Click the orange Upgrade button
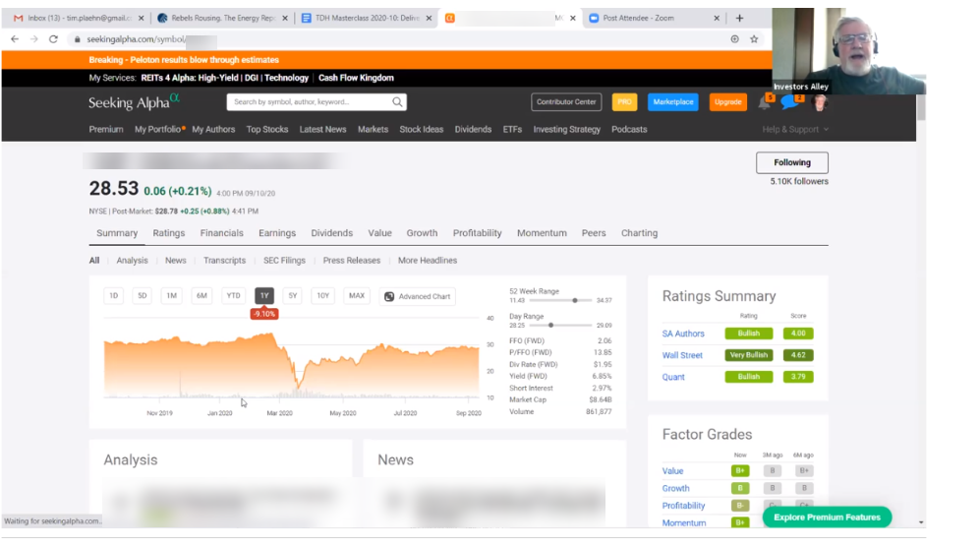The width and height of the screenshot is (980, 548). pyautogui.click(x=728, y=102)
